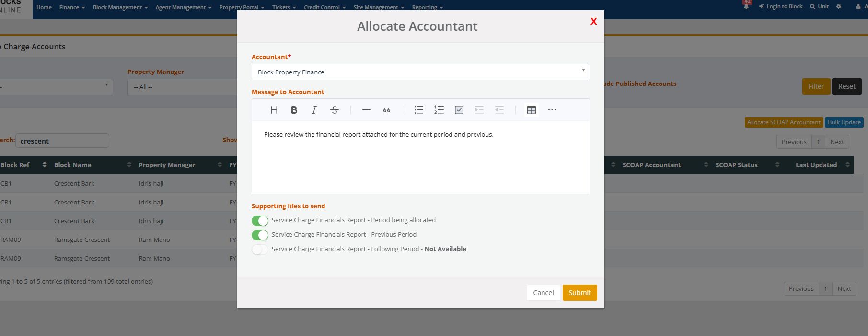Insert a task checkbox list
This screenshot has width=868, height=336.
point(459,110)
